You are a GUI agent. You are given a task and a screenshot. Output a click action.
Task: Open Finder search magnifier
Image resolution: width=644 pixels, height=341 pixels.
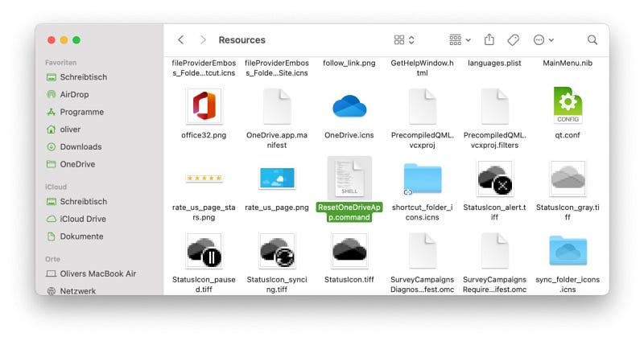coord(592,39)
